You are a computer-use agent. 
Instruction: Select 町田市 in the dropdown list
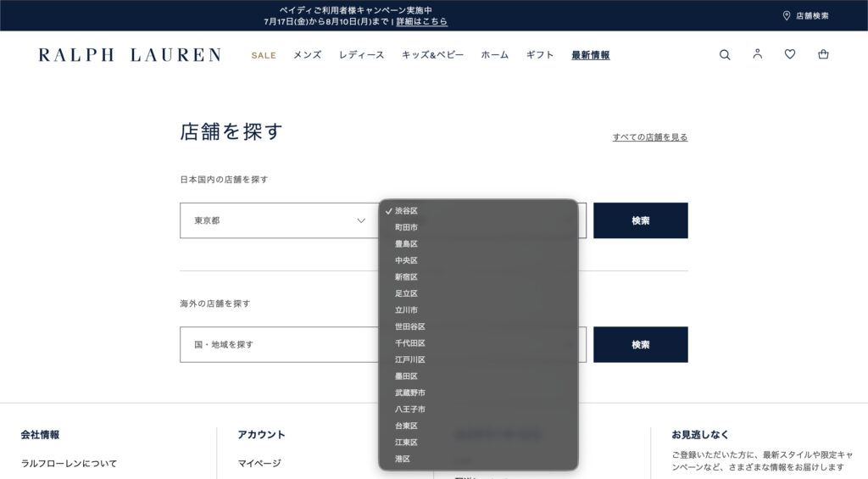point(478,227)
